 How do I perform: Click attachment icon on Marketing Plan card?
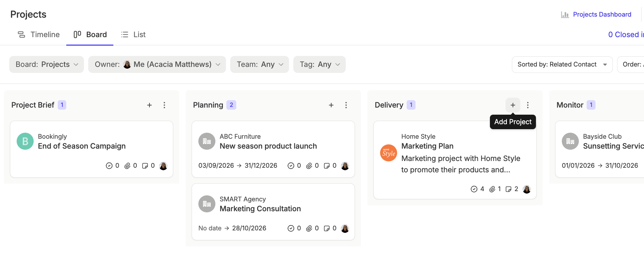(x=492, y=189)
